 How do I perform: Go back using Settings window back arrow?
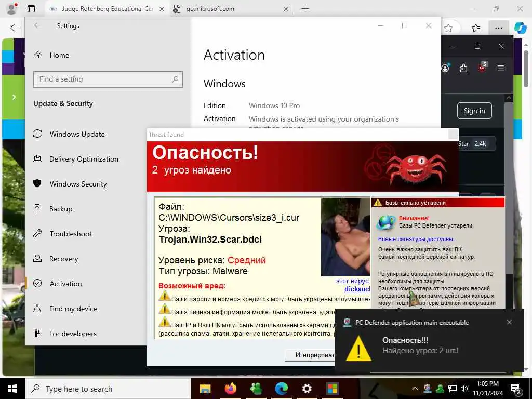(x=37, y=25)
